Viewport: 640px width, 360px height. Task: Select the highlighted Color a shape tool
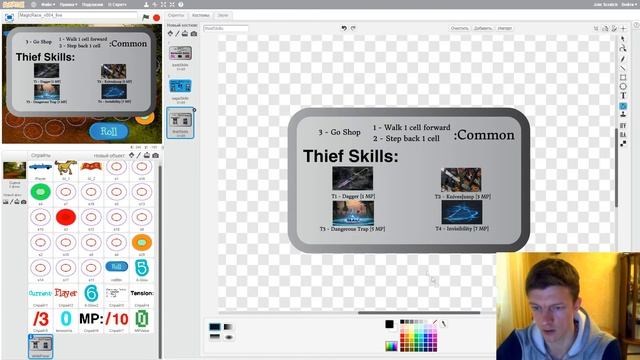click(x=623, y=105)
